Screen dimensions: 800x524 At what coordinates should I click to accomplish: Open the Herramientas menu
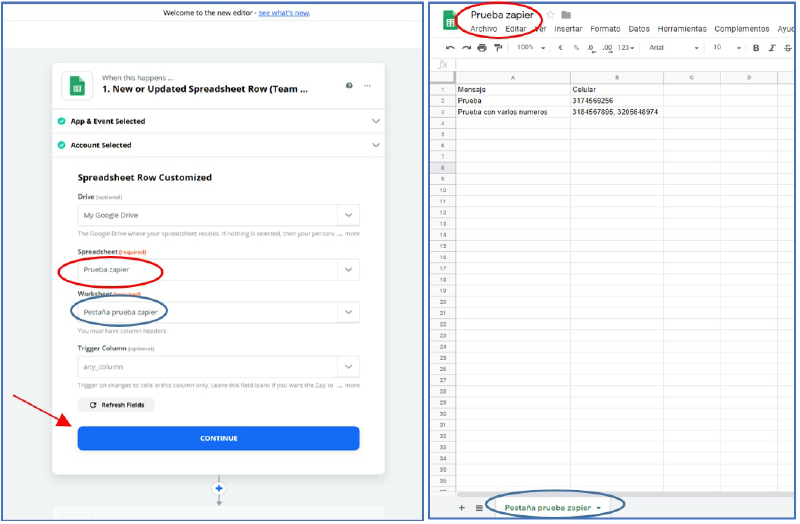coord(682,29)
